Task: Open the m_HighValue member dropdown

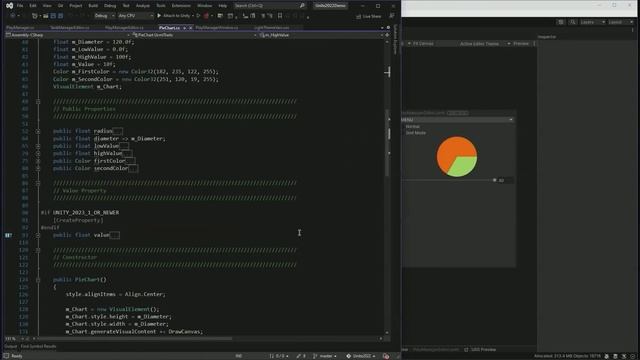Action: 321,35
